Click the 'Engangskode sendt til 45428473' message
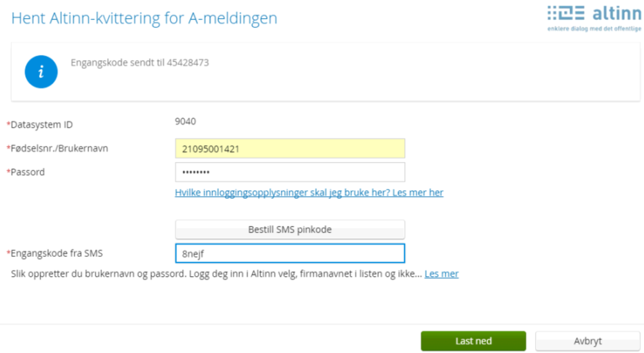The image size is (644, 353). [139, 63]
